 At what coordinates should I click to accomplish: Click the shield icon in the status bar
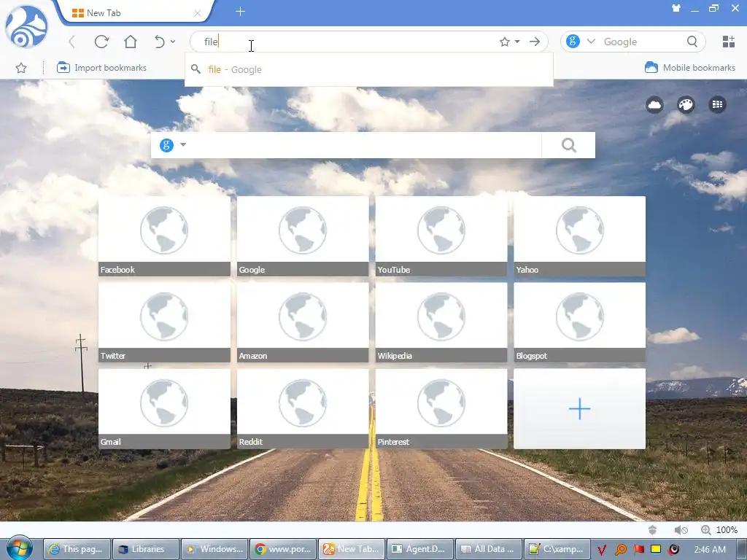click(x=653, y=529)
